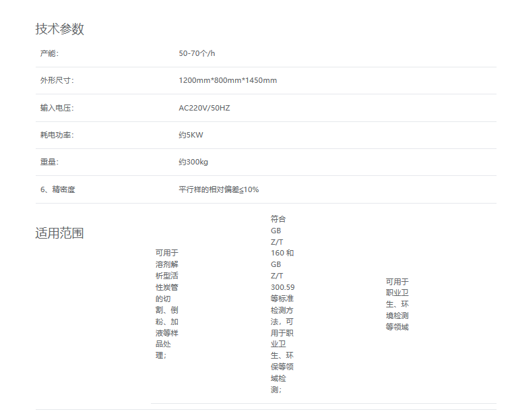Click the AC220V/50HZ voltage value
The width and height of the screenshot is (512, 420).
204,108
